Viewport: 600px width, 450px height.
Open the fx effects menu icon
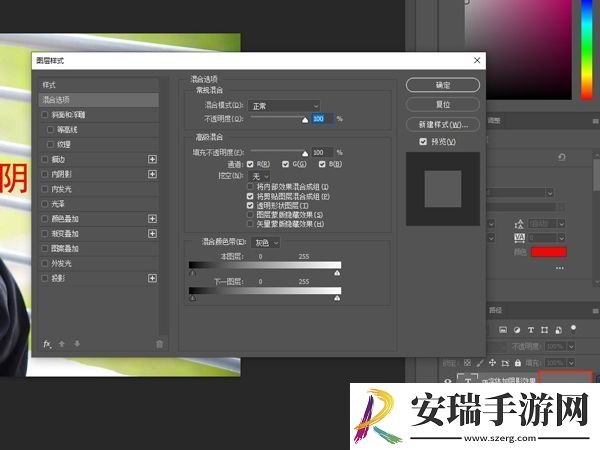(x=47, y=344)
